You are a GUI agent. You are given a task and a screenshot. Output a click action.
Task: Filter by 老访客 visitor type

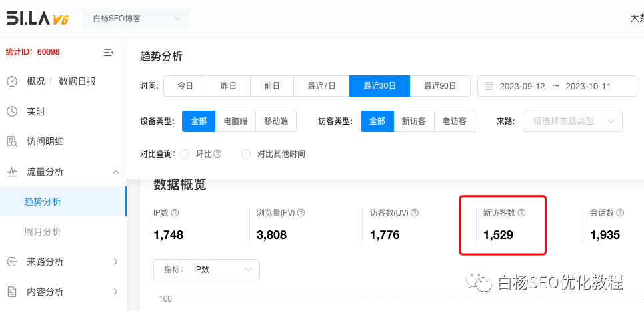(454, 121)
